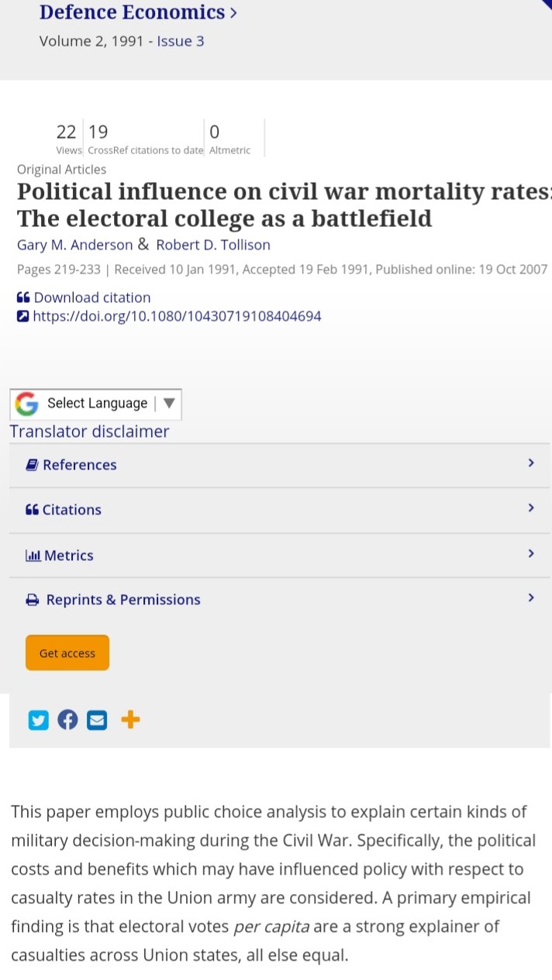Image resolution: width=552 pixels, height=980 pixels.
Task: Click the Reprints printer icon
Action: click(x=33, y=600)
